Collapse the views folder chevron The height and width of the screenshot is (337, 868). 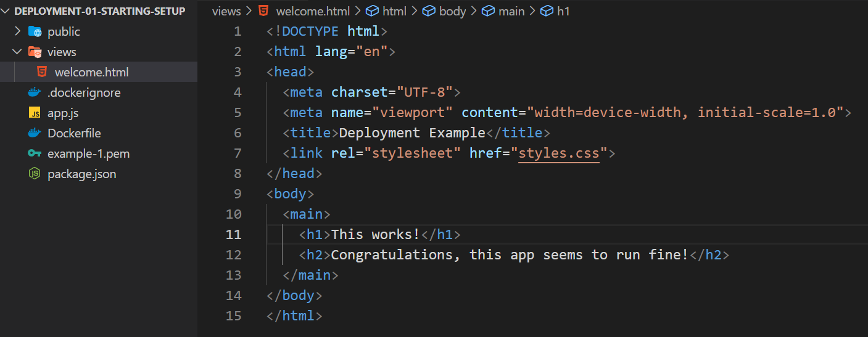(x=17, y=52)
